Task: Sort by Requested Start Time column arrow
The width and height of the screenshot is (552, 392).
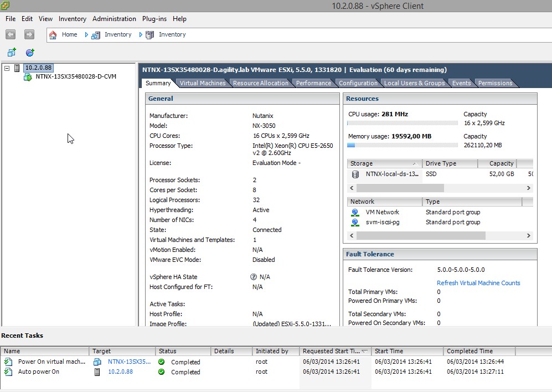Action: pos(364,351)
